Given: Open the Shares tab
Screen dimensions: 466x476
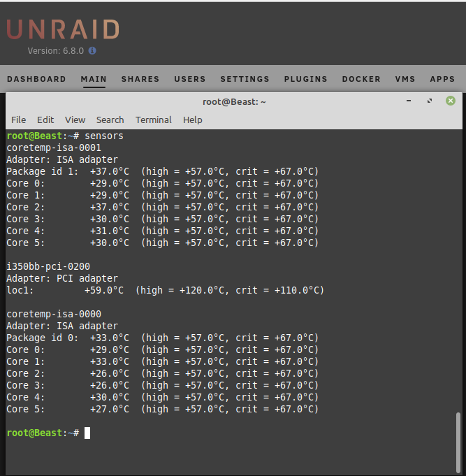Looking at the screenshot, I should tap(140, 79).
